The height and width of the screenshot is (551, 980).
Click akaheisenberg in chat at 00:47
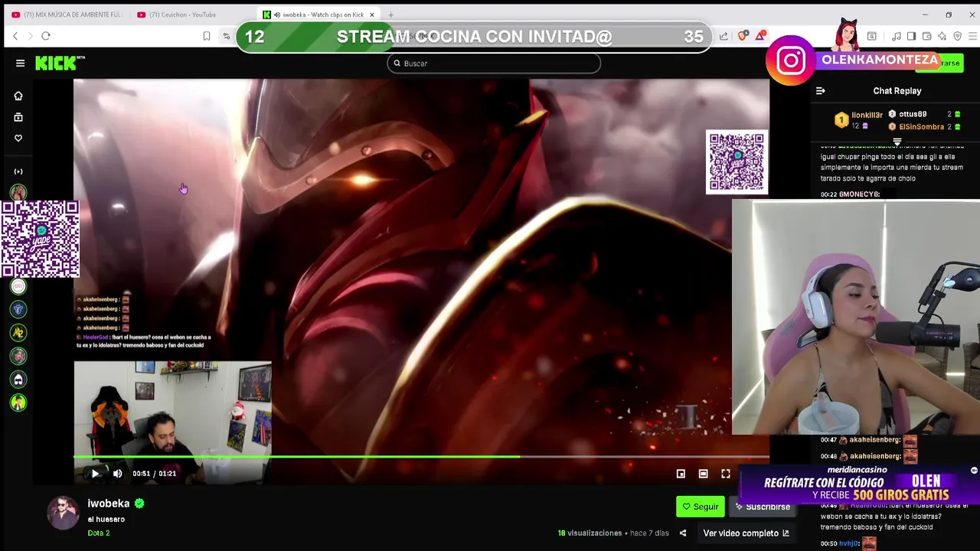[875, 440]
